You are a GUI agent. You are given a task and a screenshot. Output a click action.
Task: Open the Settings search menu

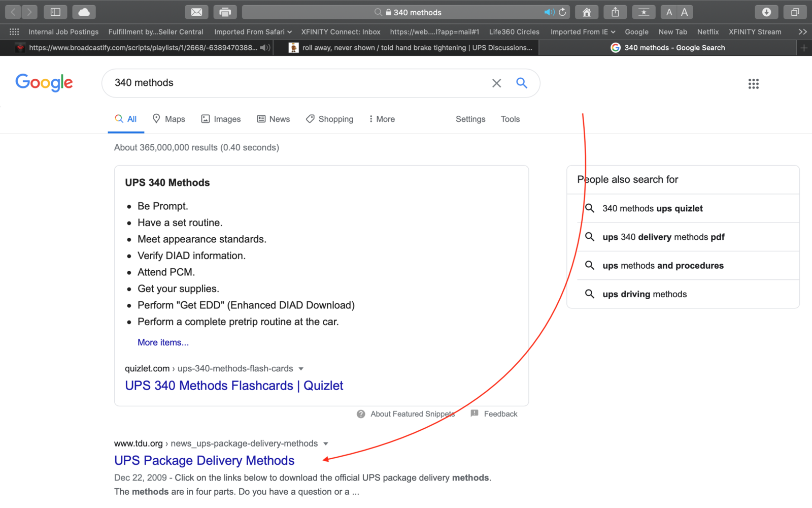coord(470,119)
